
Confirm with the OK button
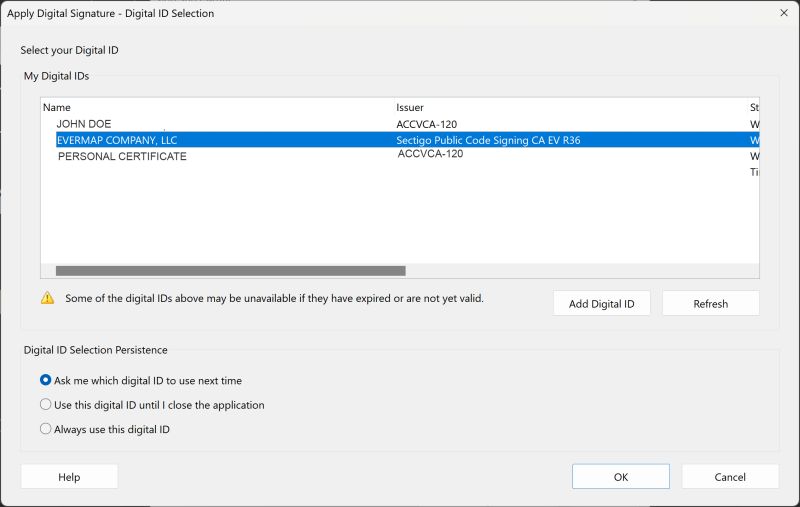point(620,477)
